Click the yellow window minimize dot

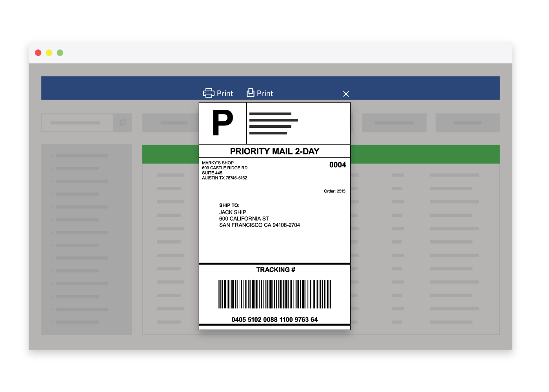pyautogui.click(x=49, y=53)
